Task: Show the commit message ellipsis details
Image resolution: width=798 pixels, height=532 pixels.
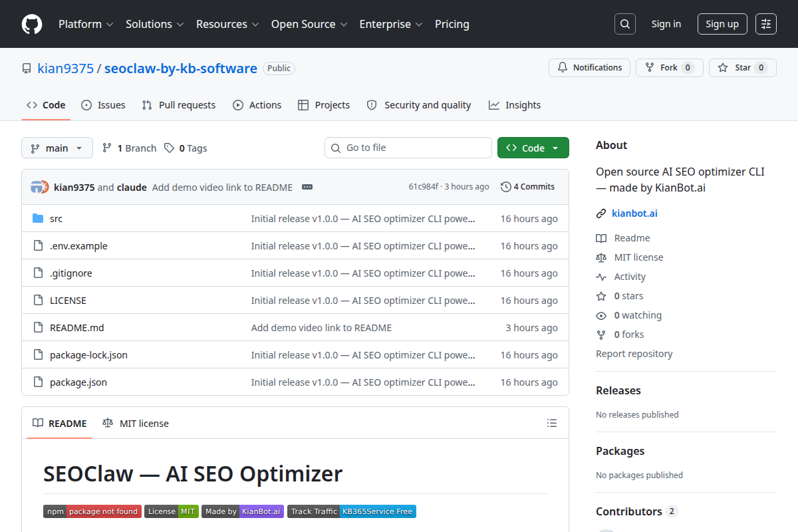Action: point(307,187)
